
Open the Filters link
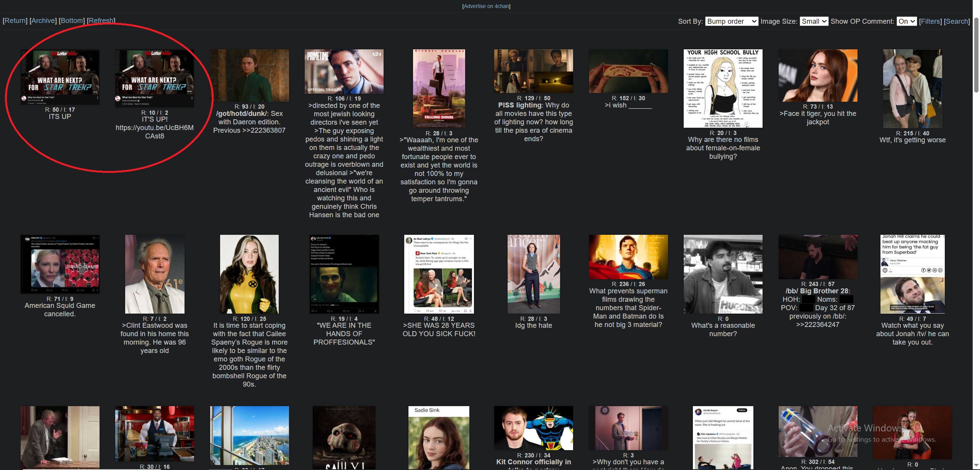pyautogui.click(x=931, y=21)
